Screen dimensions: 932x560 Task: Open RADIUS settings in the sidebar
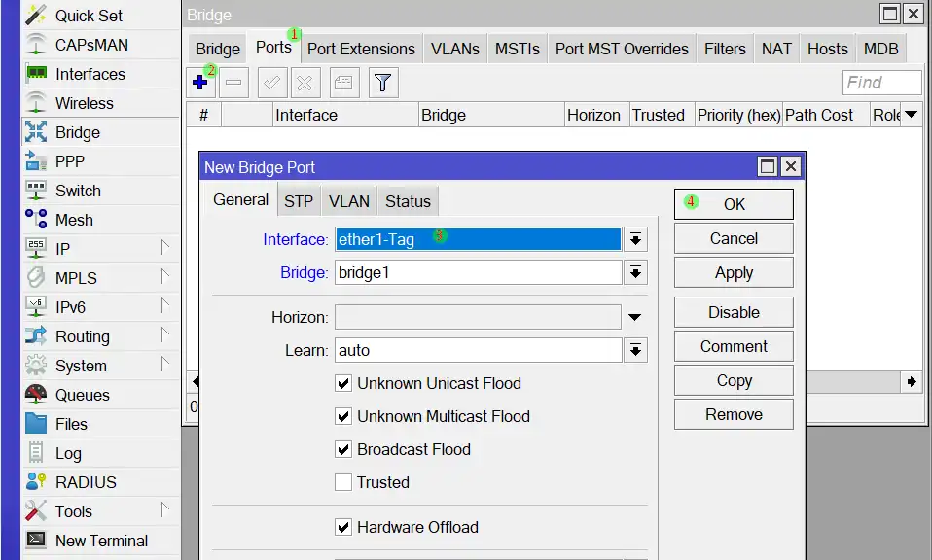pyautogui.click(x=86, y=482)
